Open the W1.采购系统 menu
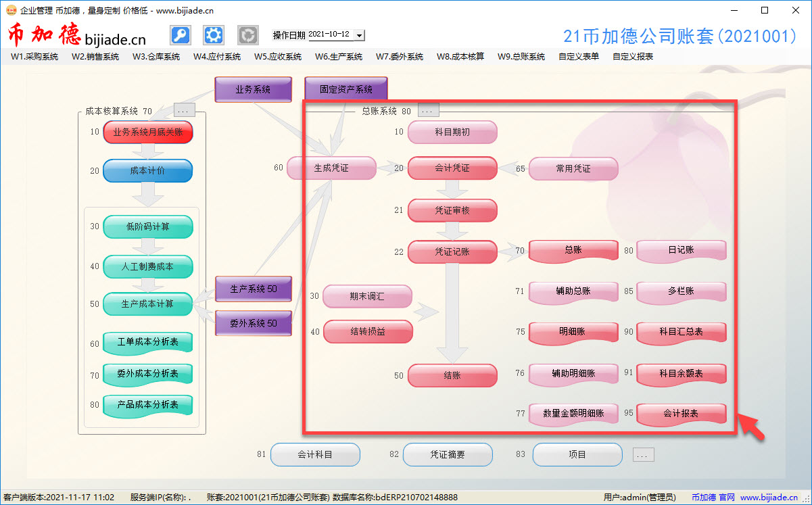Screen dimensions: 812x505 34,57
